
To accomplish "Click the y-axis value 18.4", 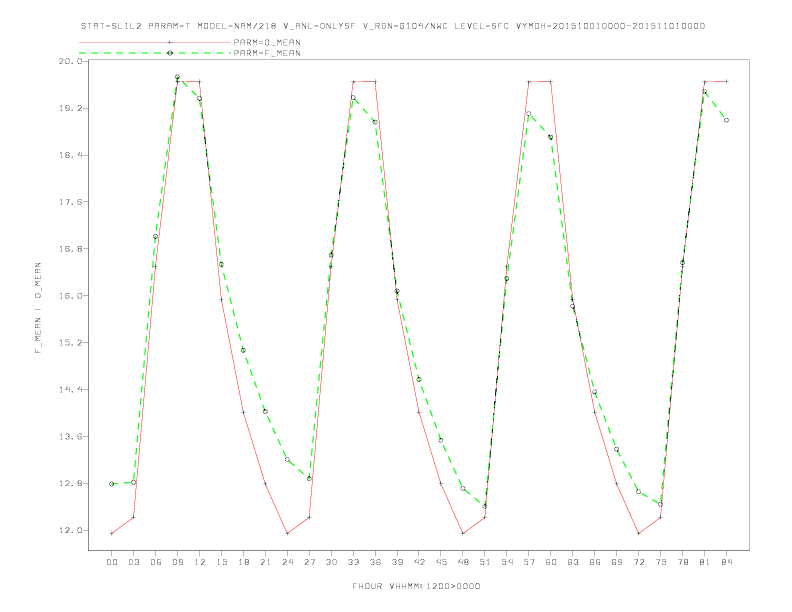I will click(x=70, y=155).
